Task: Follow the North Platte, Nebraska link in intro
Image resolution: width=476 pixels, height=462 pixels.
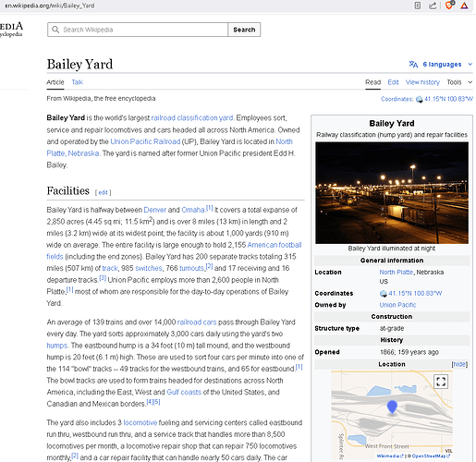Action: click(73, 153)
